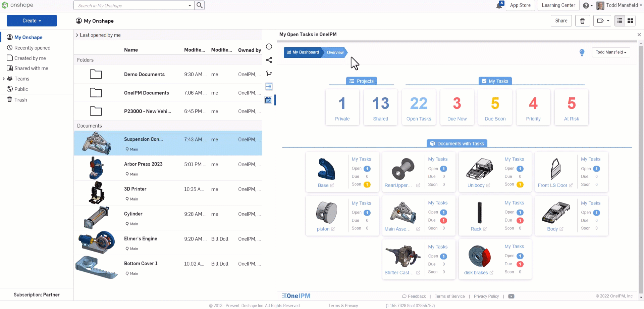Viewport: 644px width, 309px height.
Task: Open the Suspension document thumbnail image
Action: 96,143
